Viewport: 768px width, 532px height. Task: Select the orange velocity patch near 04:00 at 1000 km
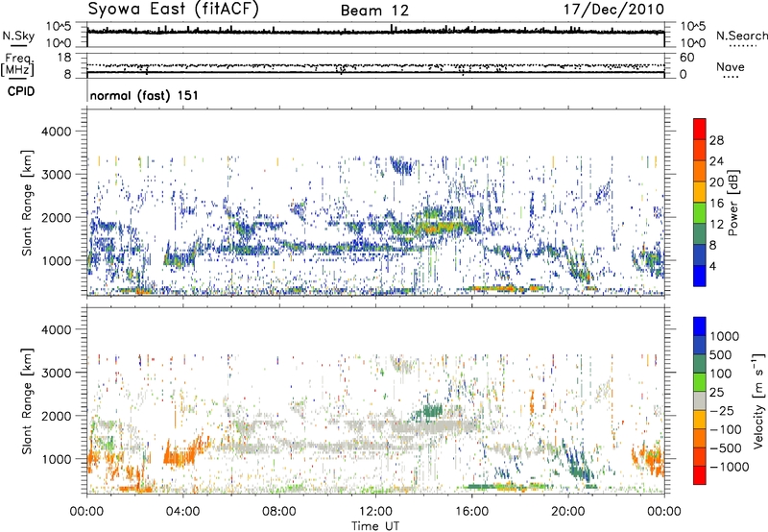(x=180, y=453)
